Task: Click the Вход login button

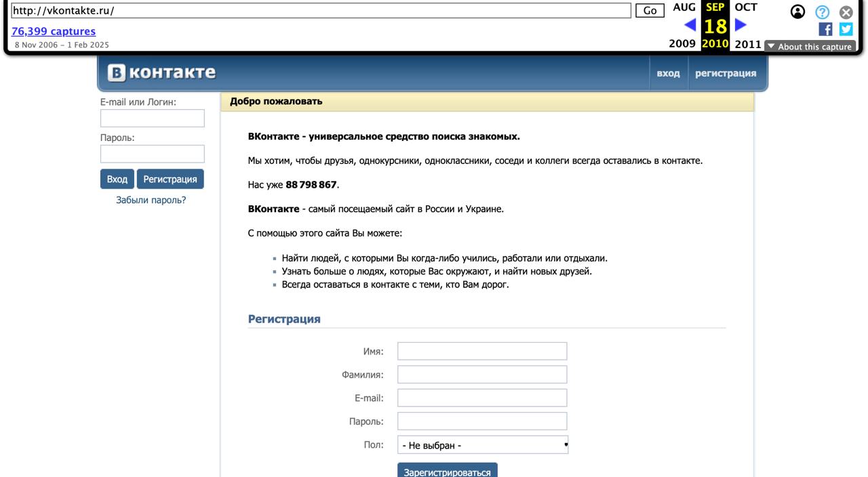Action: tap(117, 179)
